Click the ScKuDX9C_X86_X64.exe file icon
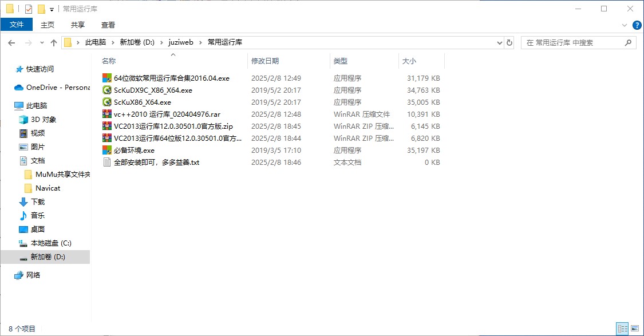Screen dimensions: 644x336 [x=107, y=90]
